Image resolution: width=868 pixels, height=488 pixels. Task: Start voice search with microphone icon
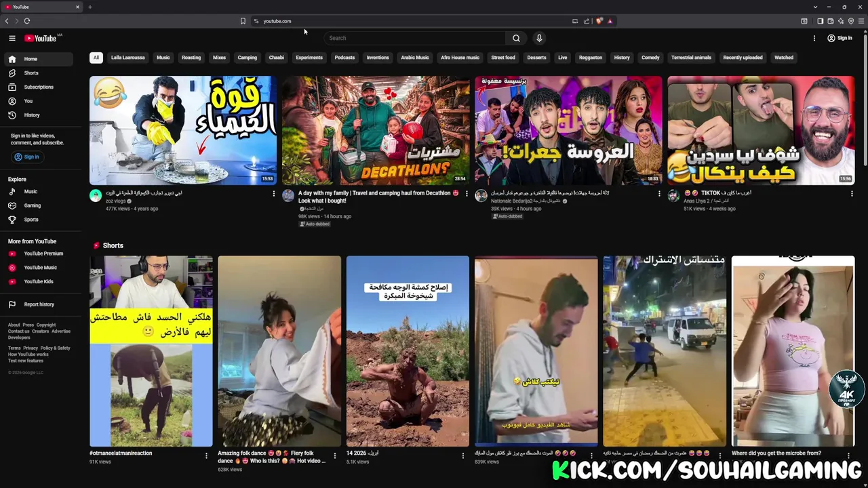point(539,38)
